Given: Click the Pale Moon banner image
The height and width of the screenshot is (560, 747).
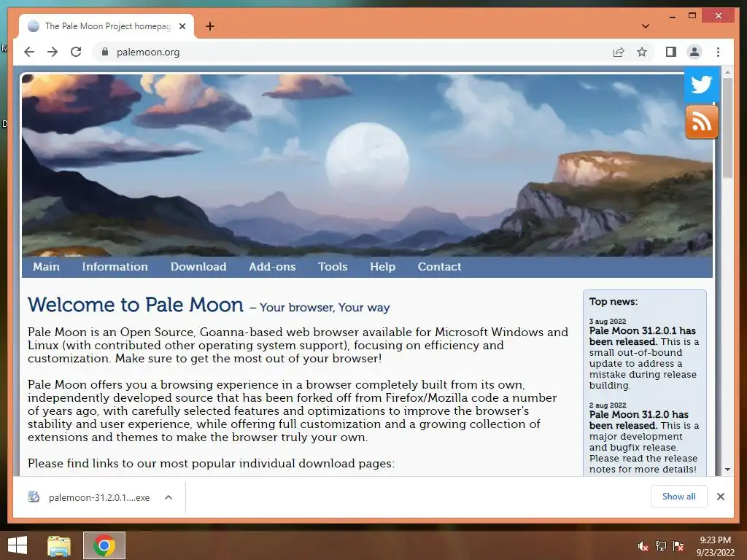Looking at the screenshot, I should [367, 166].
